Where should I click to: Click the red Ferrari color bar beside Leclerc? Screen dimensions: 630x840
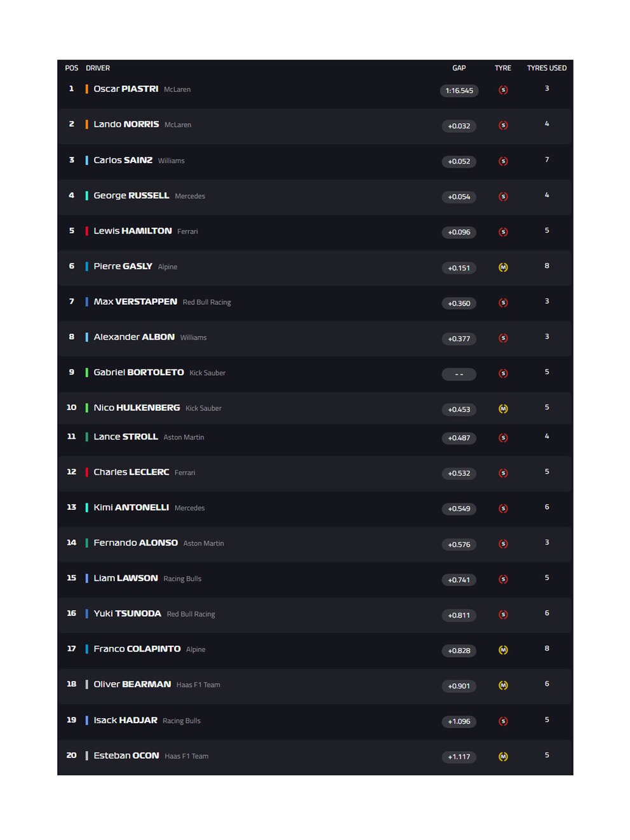[86, 472]
